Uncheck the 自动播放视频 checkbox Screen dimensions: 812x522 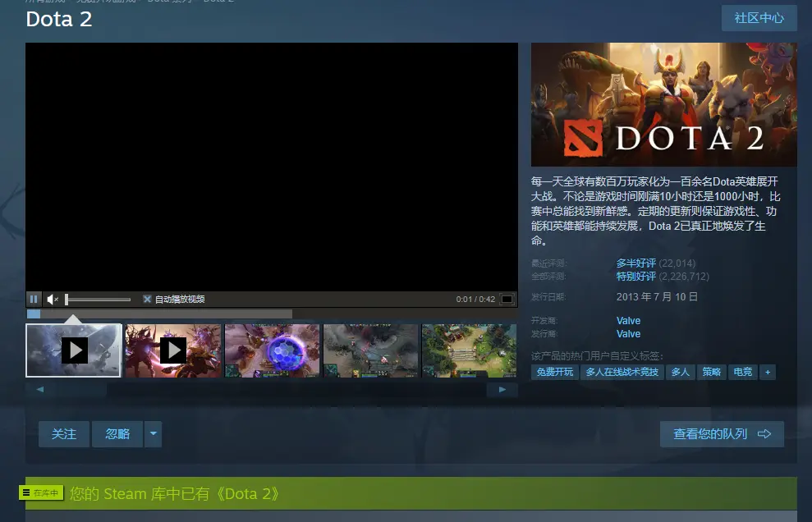[x=147, y=300]
